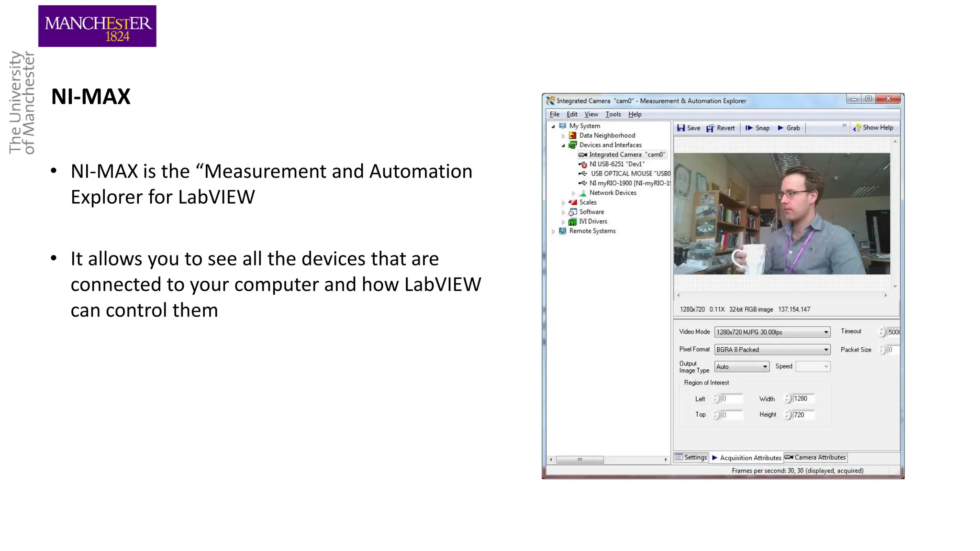This screenshot has width=980, height=551.
Task: Expand the Scales tree node
Action: 563,203
